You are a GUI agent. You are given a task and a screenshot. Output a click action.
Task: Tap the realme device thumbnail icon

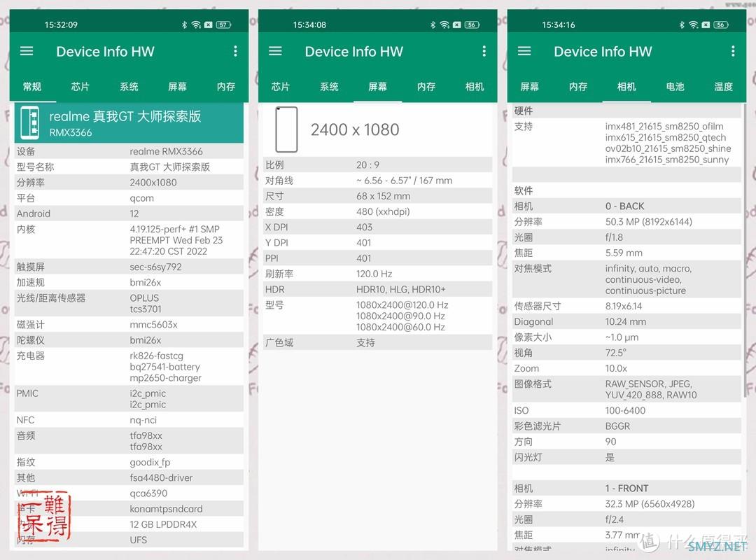pyautogui.click(x=30, y=122)
